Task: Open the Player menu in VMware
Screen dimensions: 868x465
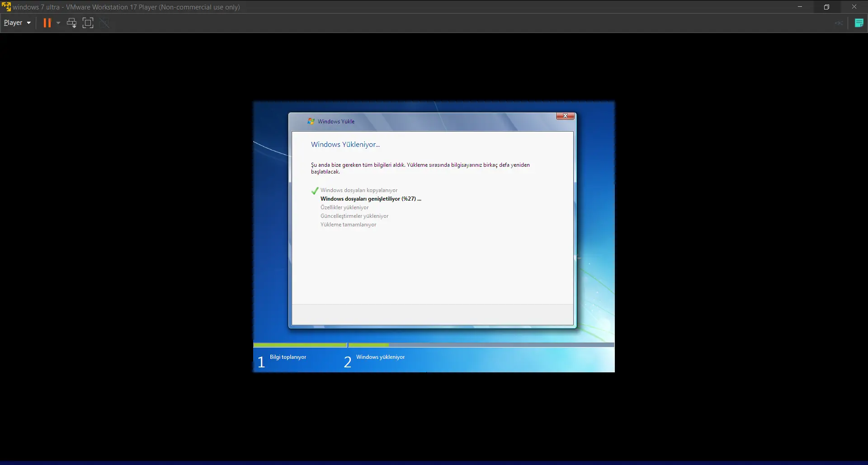Action: [x=17, y=23]
